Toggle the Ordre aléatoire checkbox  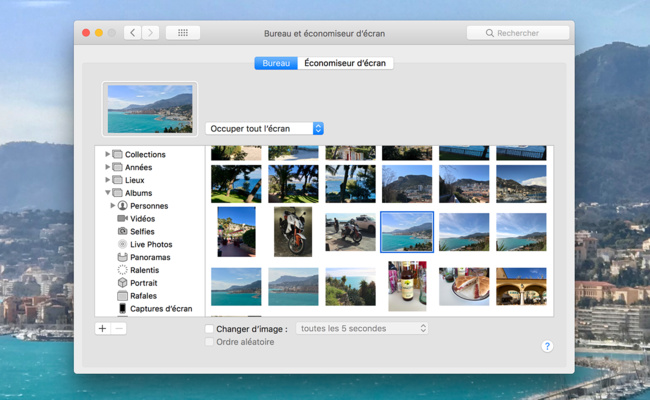209,342
